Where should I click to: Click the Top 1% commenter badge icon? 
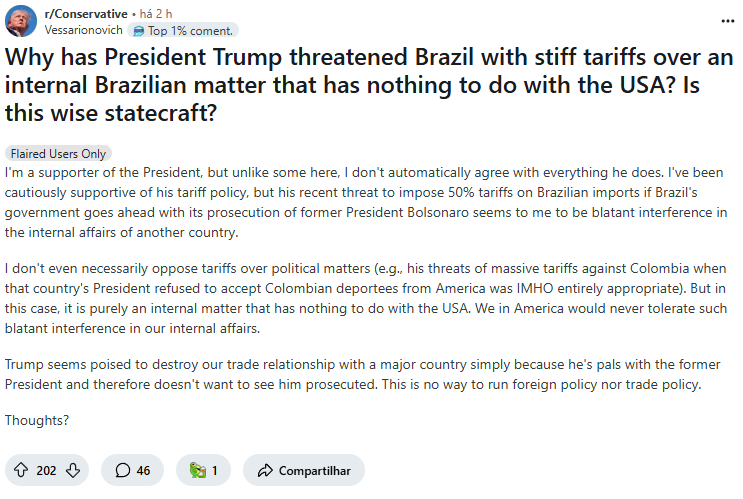tap(138, 31)
